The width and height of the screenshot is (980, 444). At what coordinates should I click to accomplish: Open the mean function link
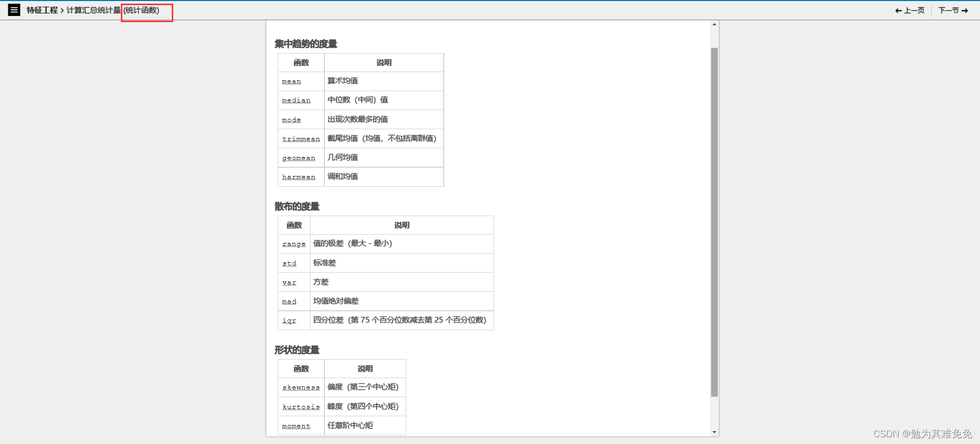pyautogui.click(x=292, y=81)
